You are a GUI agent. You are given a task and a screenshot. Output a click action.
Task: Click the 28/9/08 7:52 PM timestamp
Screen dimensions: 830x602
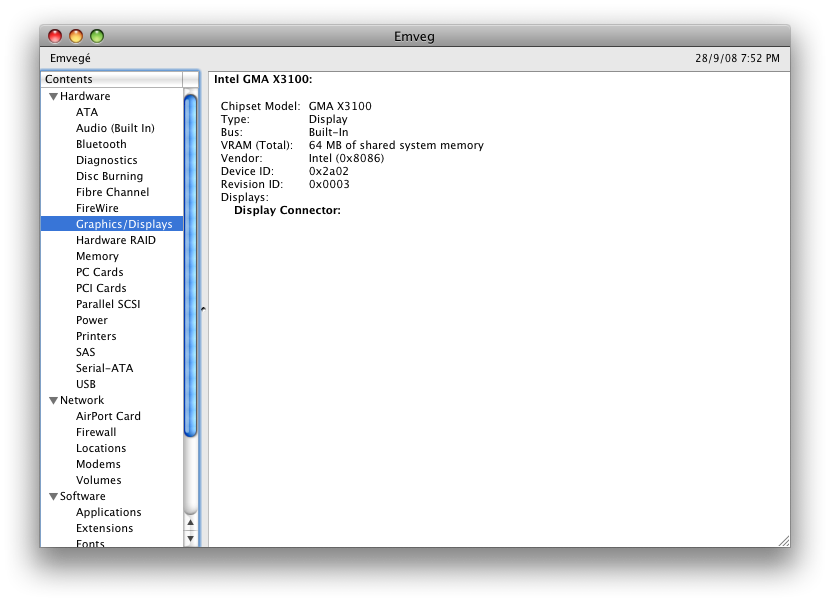pyautogui.click(x=737, y=58)
